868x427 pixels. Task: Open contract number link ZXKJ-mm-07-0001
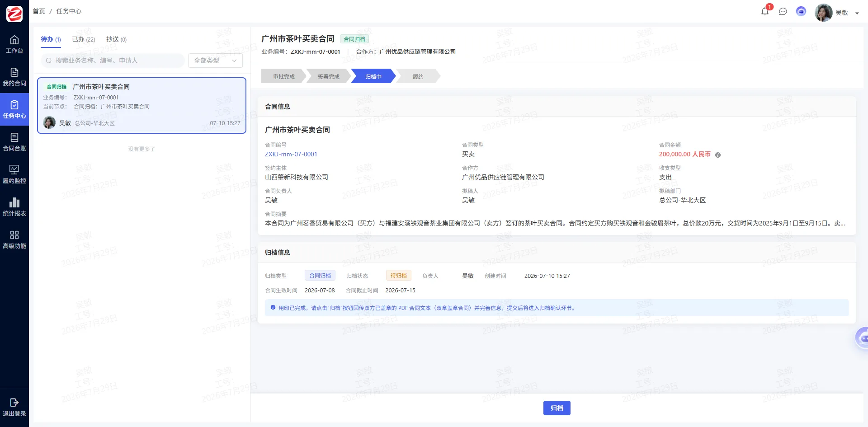(x=291, y=154)
